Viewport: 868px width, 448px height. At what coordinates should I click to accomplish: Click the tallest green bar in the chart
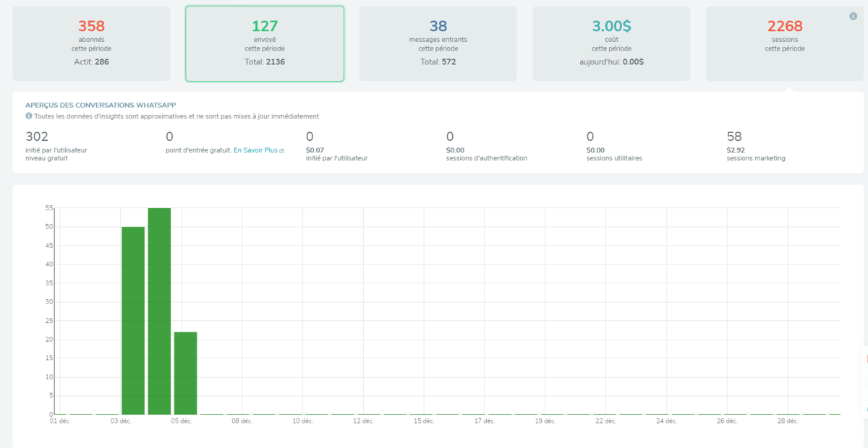(x=159, y=311)
